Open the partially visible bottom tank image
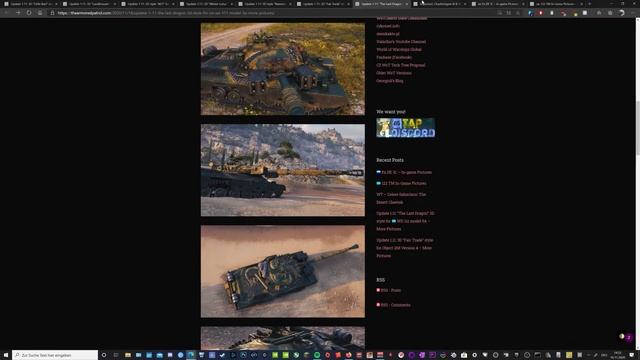This screenshot has width=640, height=360. click(283, 338)
